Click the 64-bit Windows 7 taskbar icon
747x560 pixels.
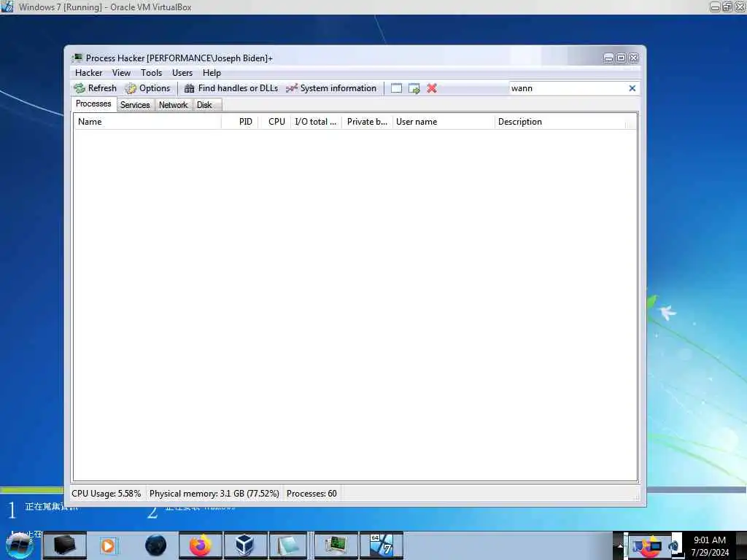pyautogui.click(x=381, y=545)
